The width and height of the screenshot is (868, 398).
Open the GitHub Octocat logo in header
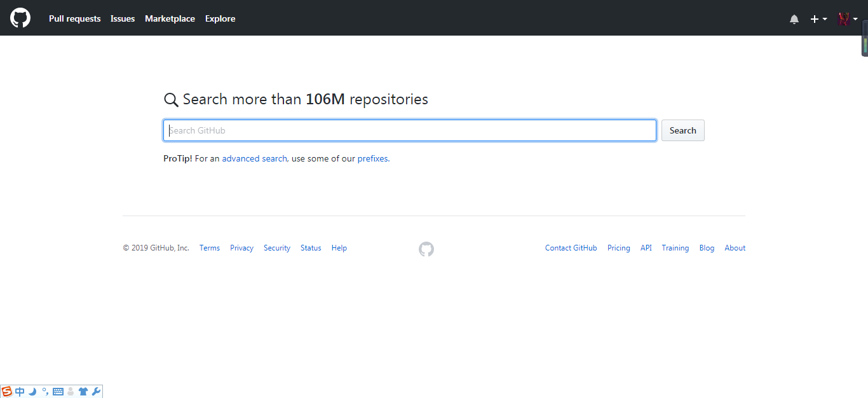pos(20,18)
